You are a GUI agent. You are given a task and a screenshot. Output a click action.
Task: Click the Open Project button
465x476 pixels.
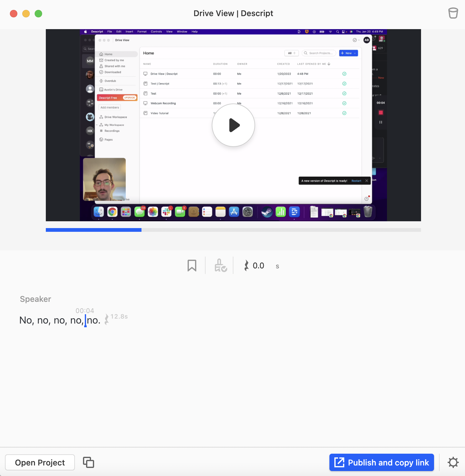[40, 462]
